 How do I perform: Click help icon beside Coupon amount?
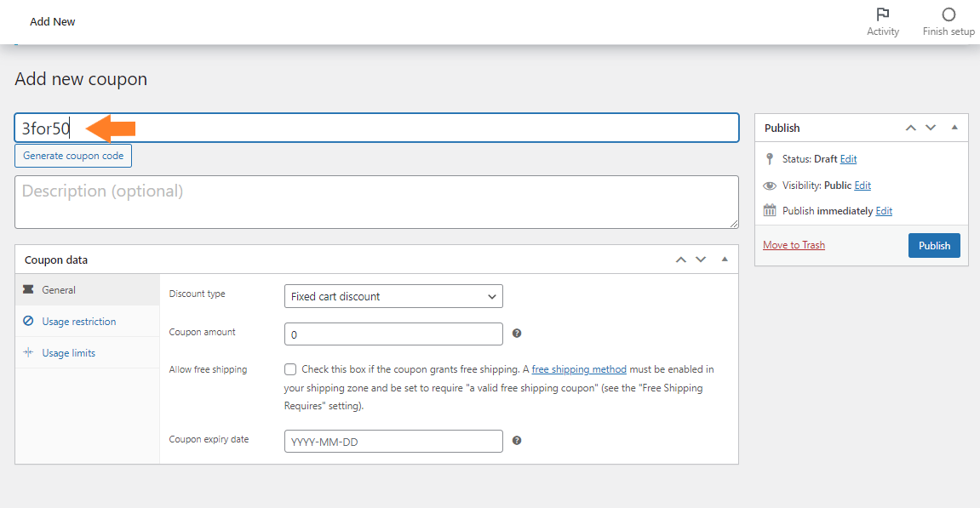point(517,333)
